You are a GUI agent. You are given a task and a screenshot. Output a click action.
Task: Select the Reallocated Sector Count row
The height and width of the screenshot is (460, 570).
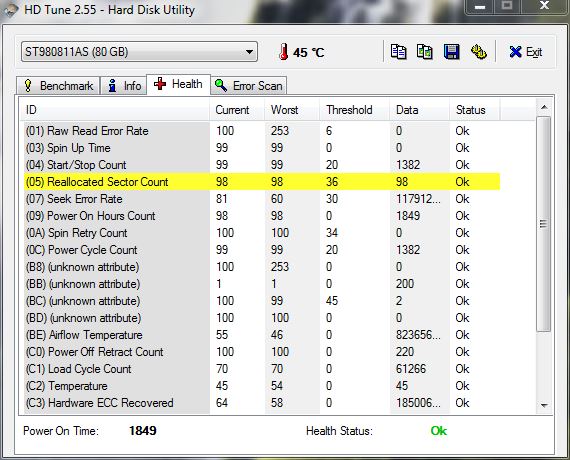pos(262,182)
